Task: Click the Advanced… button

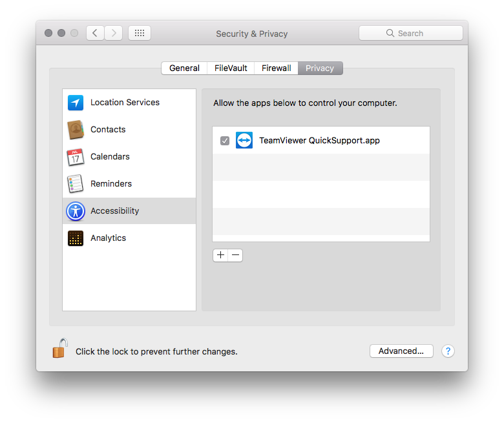Action: coord(401,351)
